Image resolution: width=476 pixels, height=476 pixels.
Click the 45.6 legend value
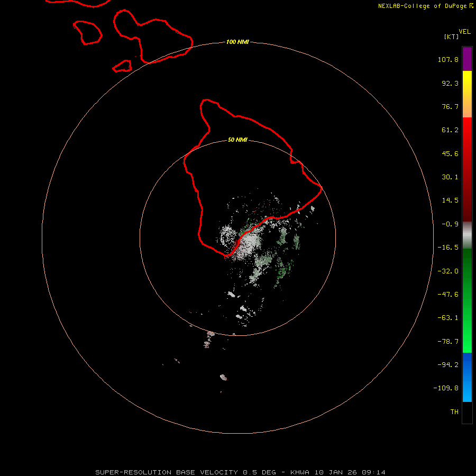tap(450, 153)
